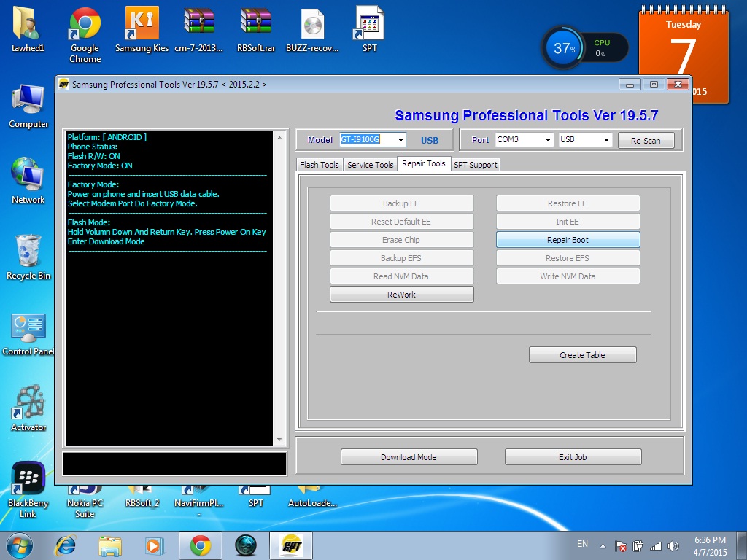Click the 37% CPU meter gadget
This screenshot has width=747, height=560.
[585, 47]
